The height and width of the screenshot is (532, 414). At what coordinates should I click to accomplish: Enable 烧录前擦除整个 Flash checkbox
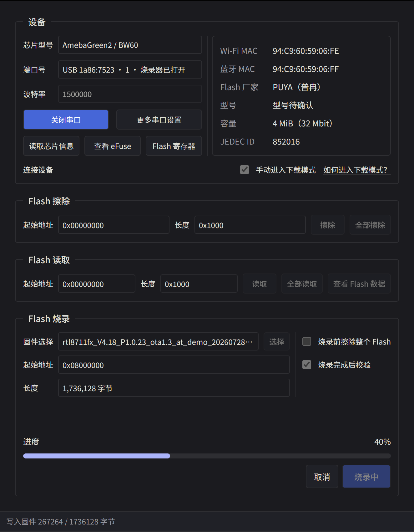coord(307,341)
